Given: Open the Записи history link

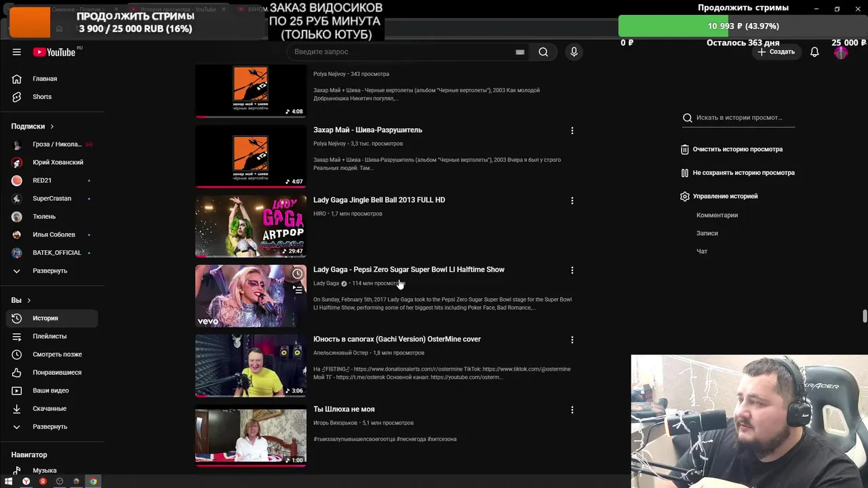Looking at the screenshot, I should [707, 233].
